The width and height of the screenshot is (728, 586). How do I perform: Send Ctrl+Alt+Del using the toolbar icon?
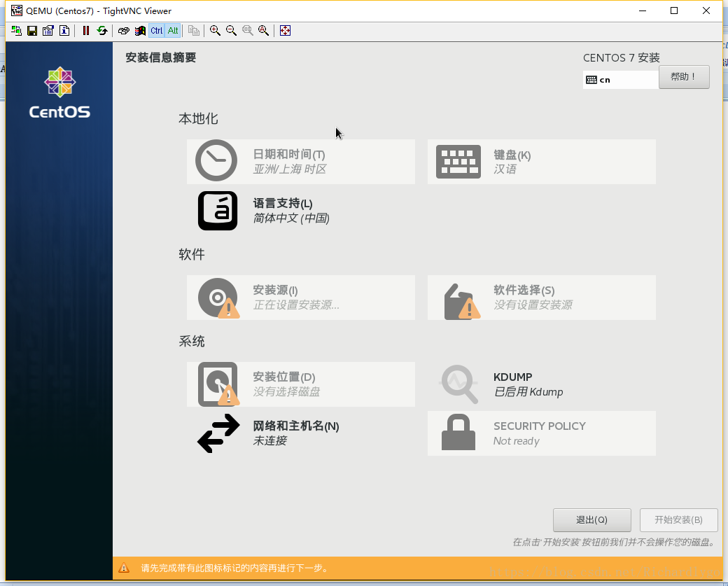123,31
